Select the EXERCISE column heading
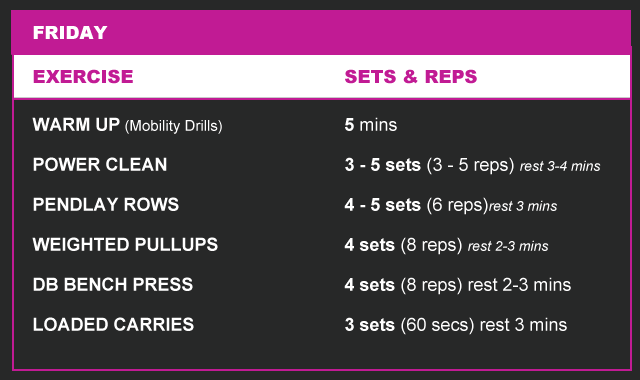 (x=83, y=77)
